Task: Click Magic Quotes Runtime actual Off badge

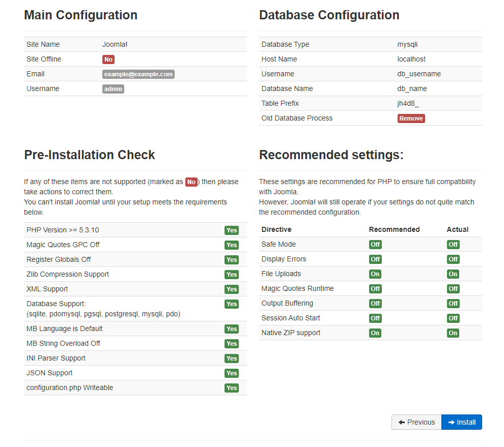Action: point(453,289)
